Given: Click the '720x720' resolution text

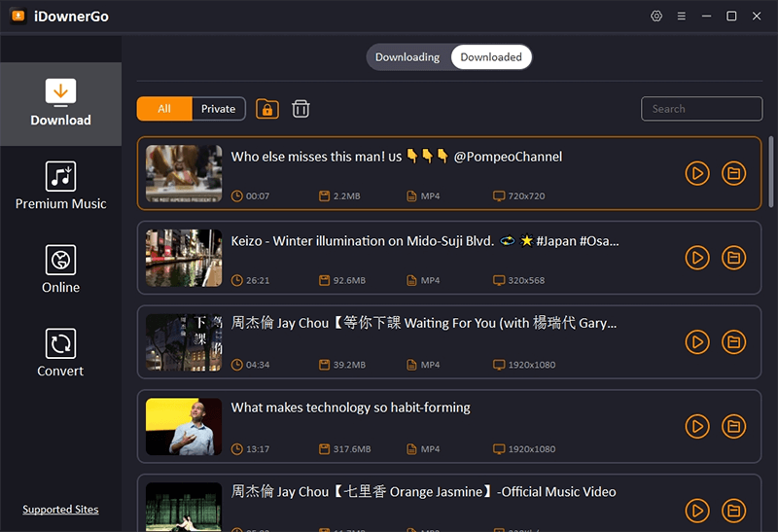Looking at the screenshot, I should (x=526, y=196).
